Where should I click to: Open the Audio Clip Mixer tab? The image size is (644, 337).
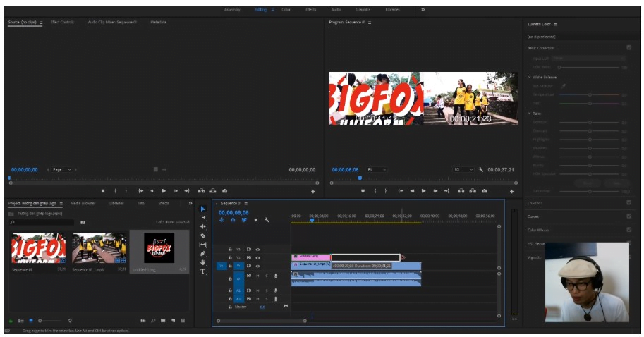[x=112, y=22]
